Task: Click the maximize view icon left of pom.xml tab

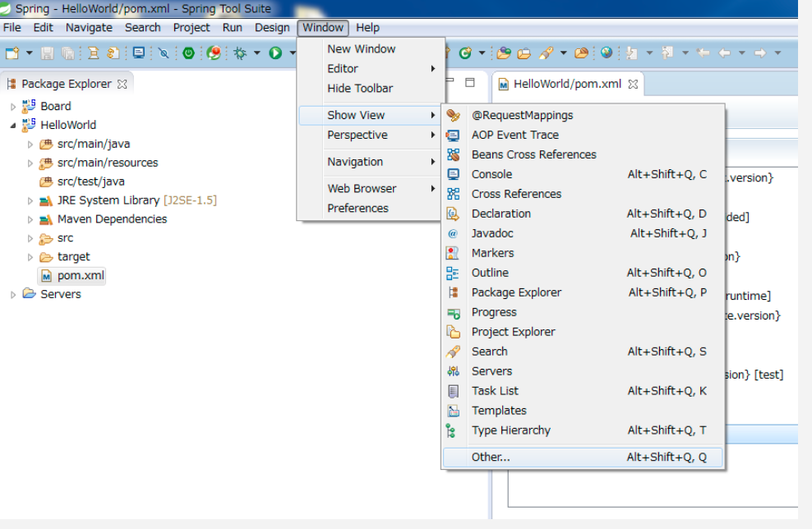Action: click(x=470, y=82)
